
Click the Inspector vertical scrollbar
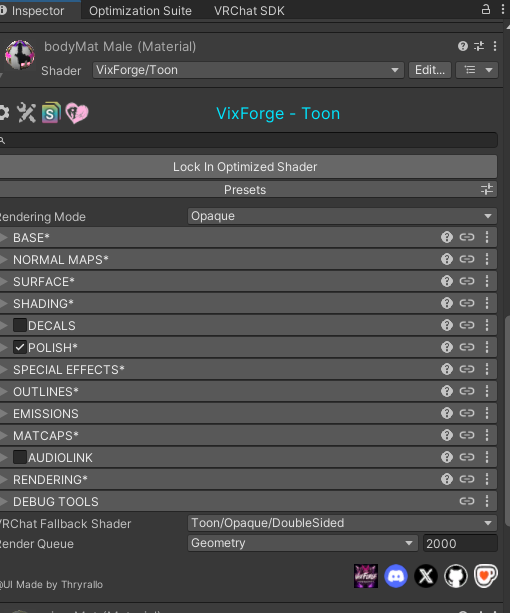tap(507, 420)
